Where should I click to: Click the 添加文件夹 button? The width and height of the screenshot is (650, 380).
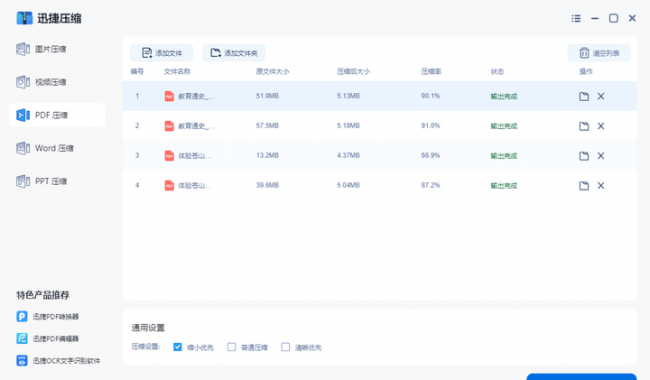click(234, 53)
